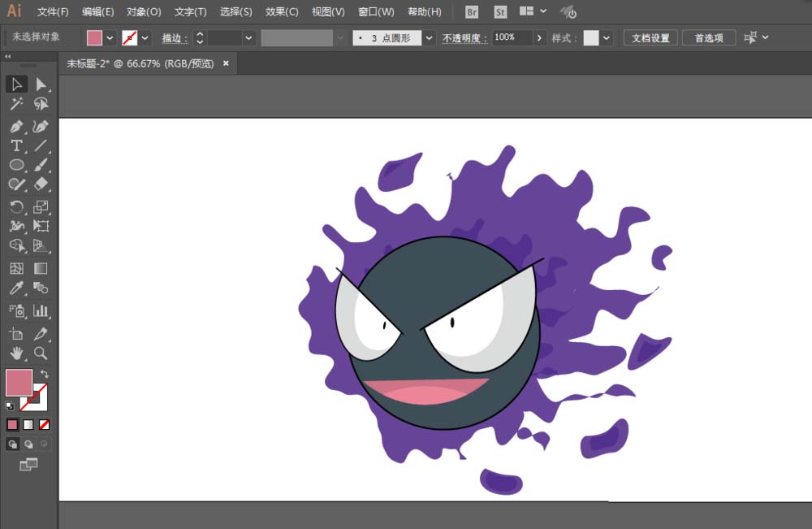Open the 文件(F) menu

(x=53, y=12)
